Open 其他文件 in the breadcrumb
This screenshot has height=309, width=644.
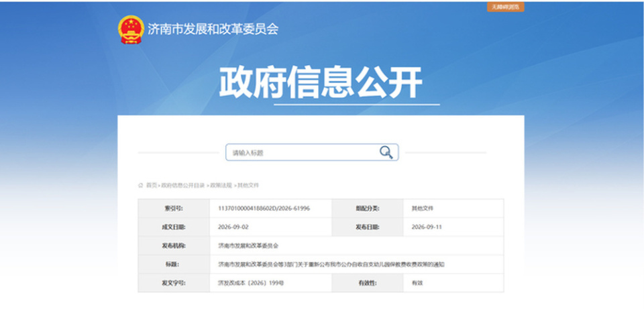coord(248,186)
